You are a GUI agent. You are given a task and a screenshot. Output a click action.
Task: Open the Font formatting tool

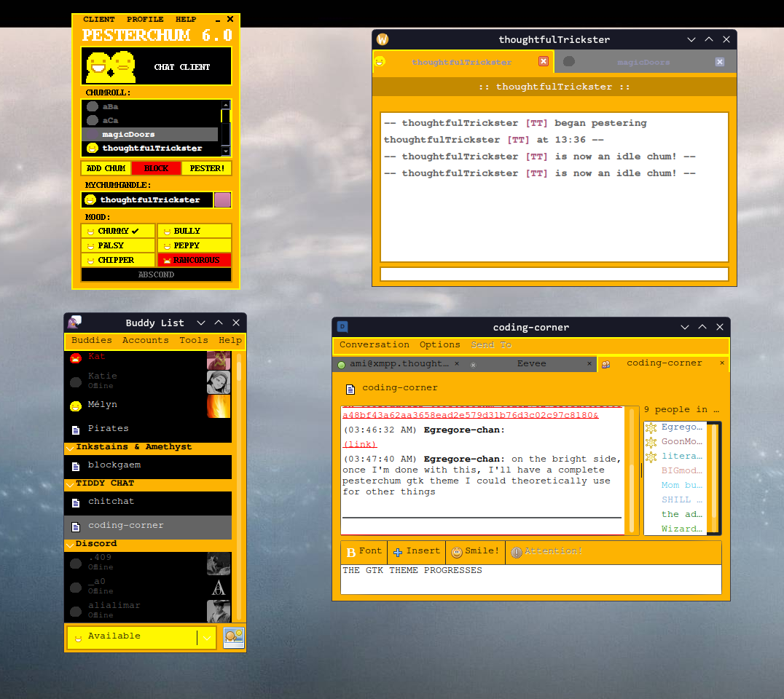tap(364, 551)
